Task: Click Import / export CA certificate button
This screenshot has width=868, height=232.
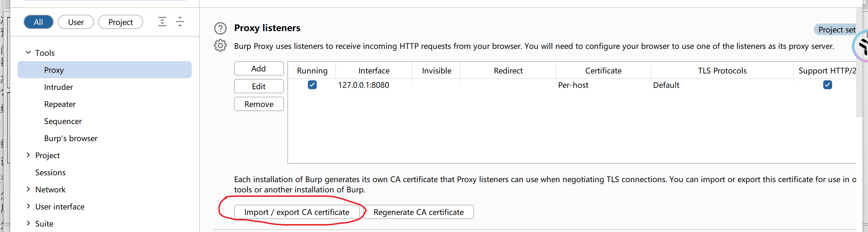Action: pos(297,212)
